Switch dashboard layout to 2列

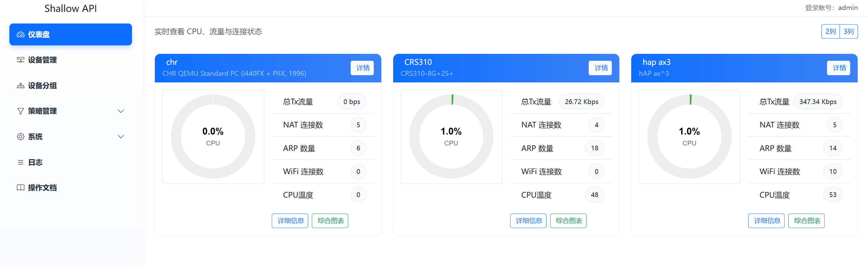tap(830, 32)
